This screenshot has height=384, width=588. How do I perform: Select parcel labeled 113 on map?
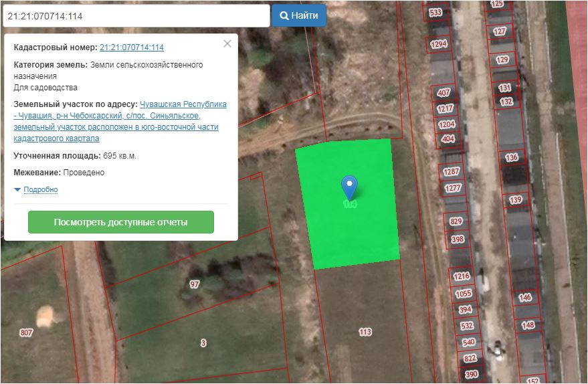(365, 332)
